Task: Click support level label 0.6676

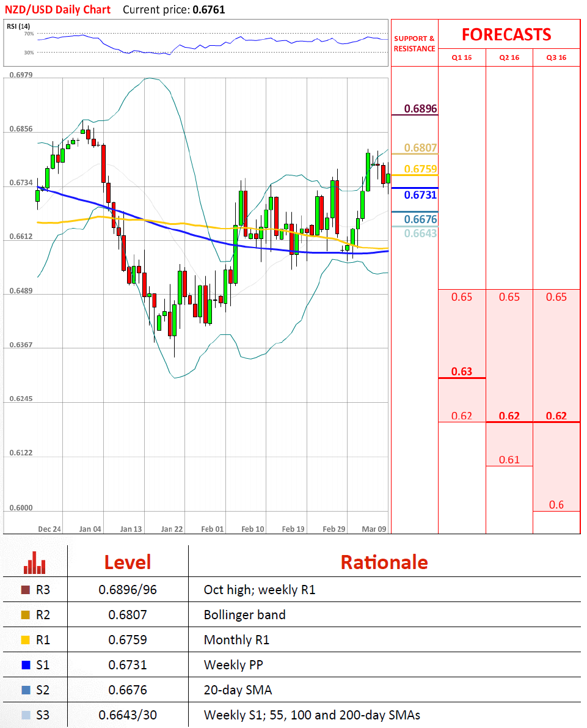Action: coord(420,219)
